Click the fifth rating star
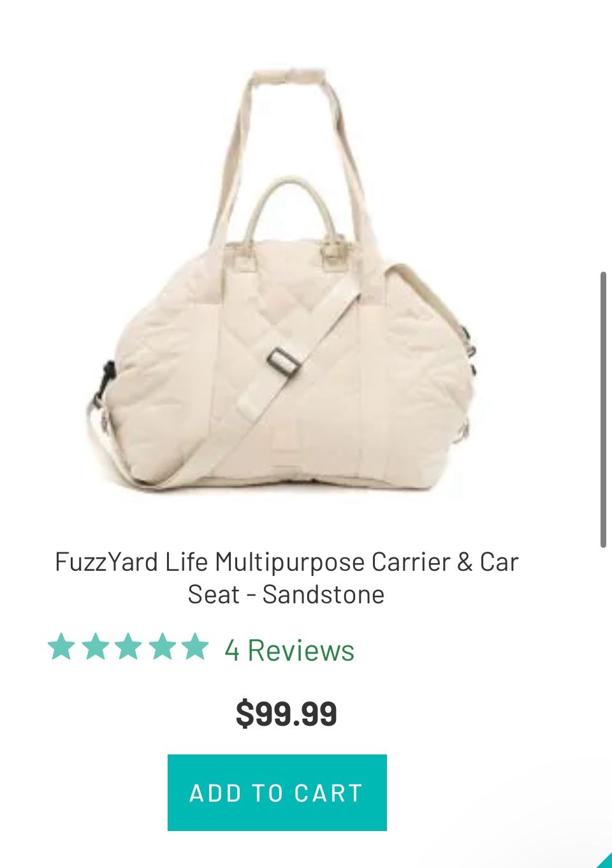Screen dimensions: 612x868 (x=195, y=647)
